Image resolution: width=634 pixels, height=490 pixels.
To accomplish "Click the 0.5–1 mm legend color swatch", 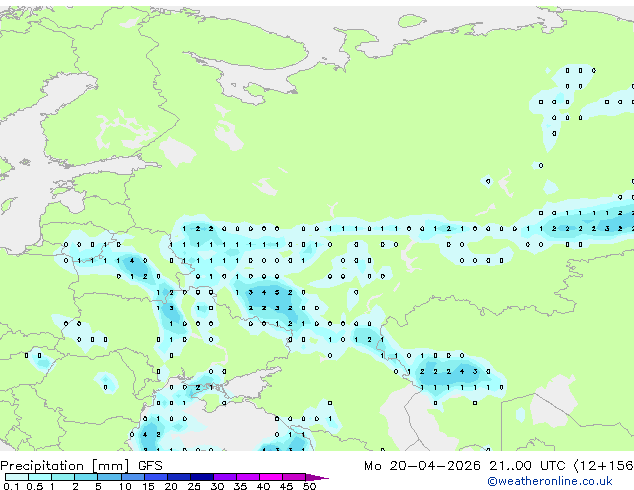I will [x=40, y=477].
